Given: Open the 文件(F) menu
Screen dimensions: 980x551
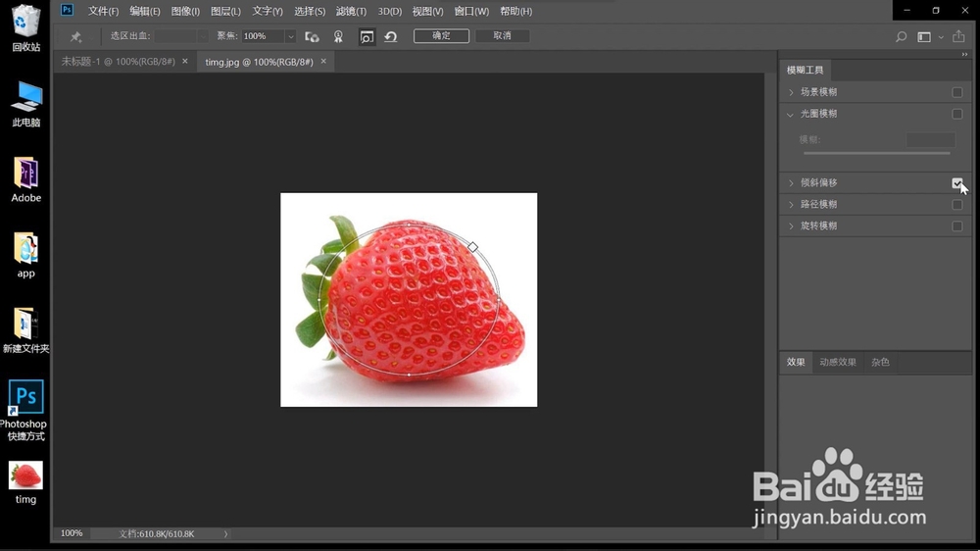Looking at the screenshot, I should 103,11.
